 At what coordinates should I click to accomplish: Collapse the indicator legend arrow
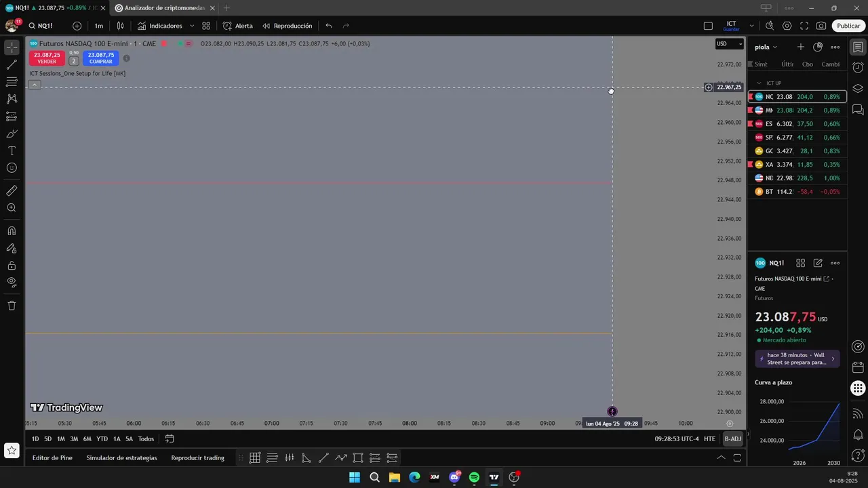(35, 85)
